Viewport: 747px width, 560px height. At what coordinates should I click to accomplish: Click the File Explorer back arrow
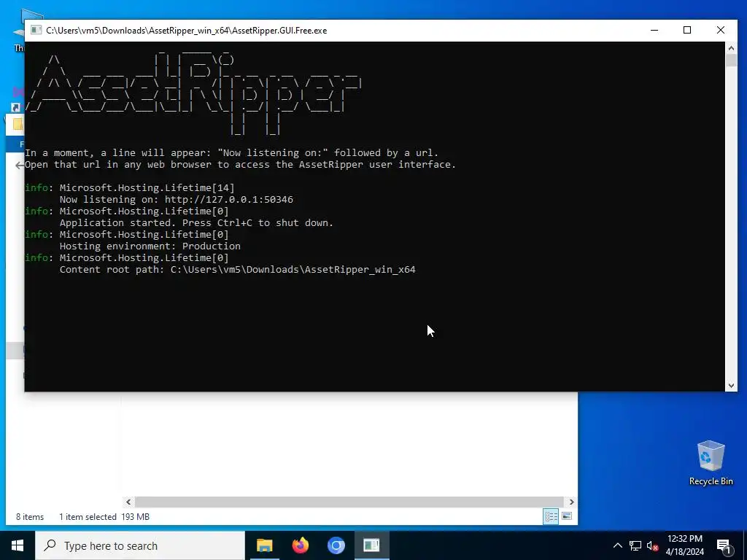click(19, 166)
